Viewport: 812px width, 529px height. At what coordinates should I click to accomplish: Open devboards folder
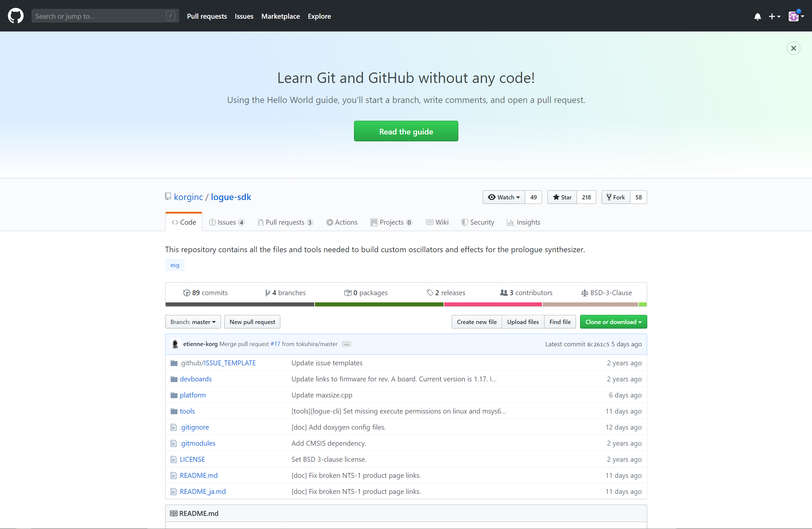coord(196,379)
